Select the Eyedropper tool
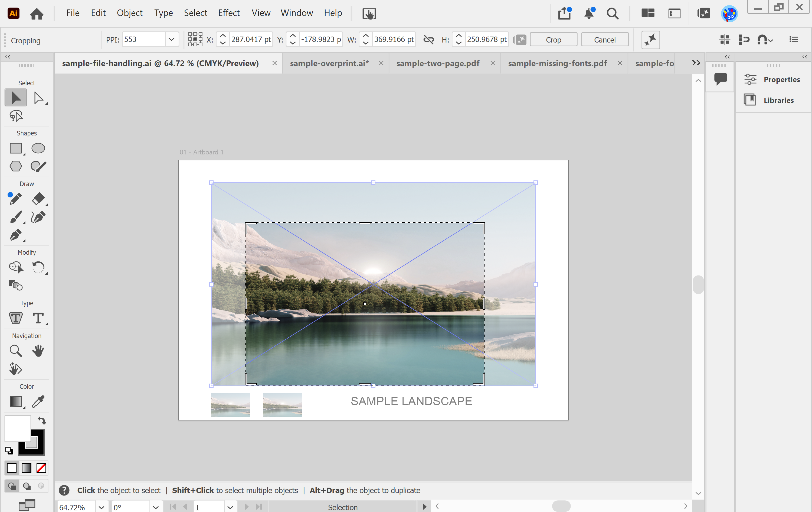Viewport: 812px width, 512px height. point(38,401)
